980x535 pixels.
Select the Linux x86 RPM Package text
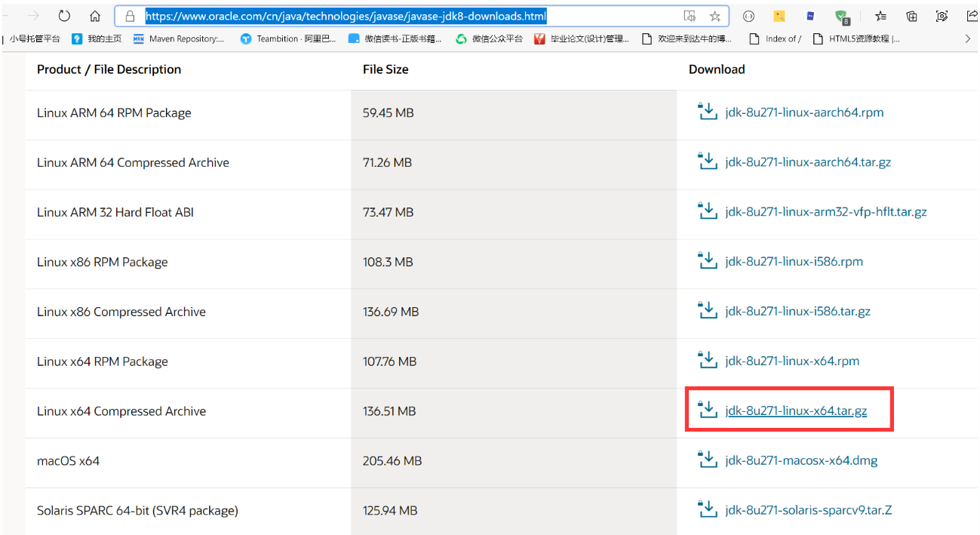103,263
